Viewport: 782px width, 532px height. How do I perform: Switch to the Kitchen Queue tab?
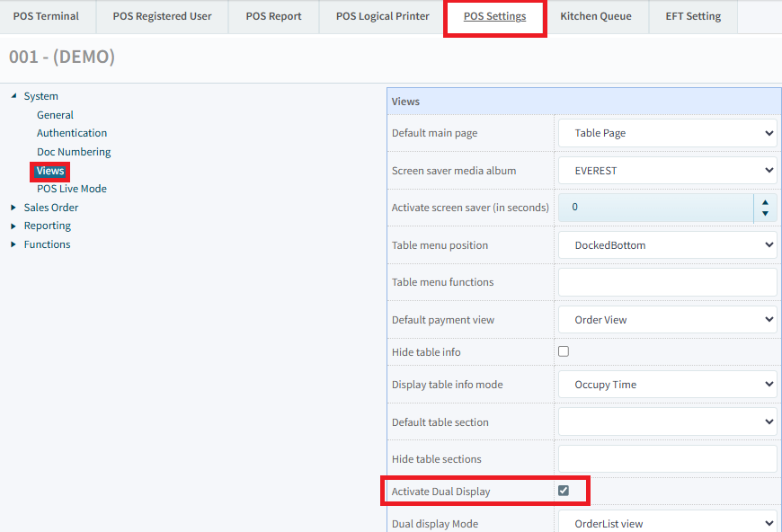tap(595, 16)
